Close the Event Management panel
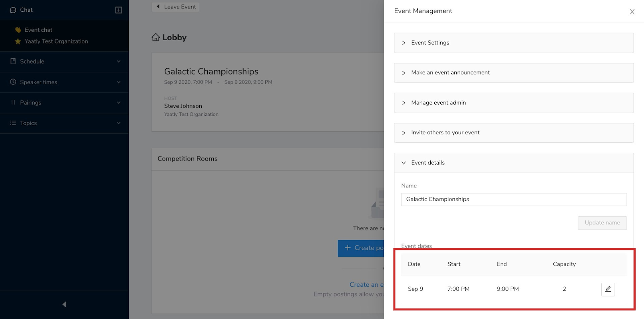The width and height of the screenshot is (644, 319). pos(632,12)
